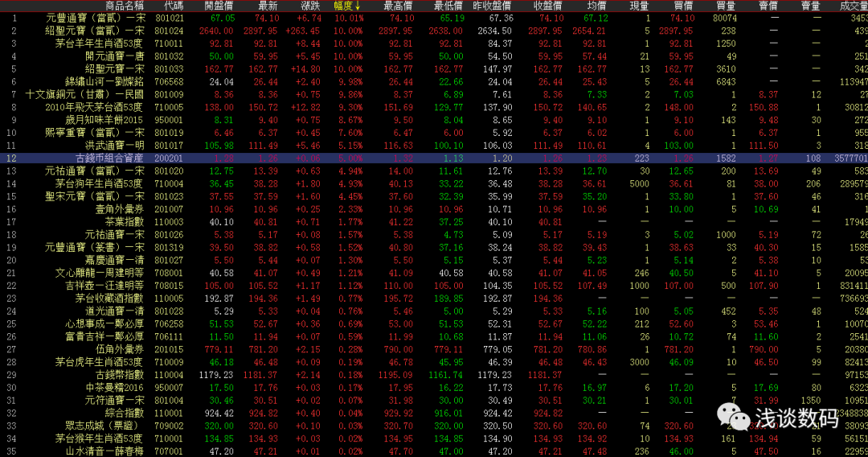Open the 茅台收藏酒指數 row
The height and width of the screenshot is (457, 868).
coord(434,298)
